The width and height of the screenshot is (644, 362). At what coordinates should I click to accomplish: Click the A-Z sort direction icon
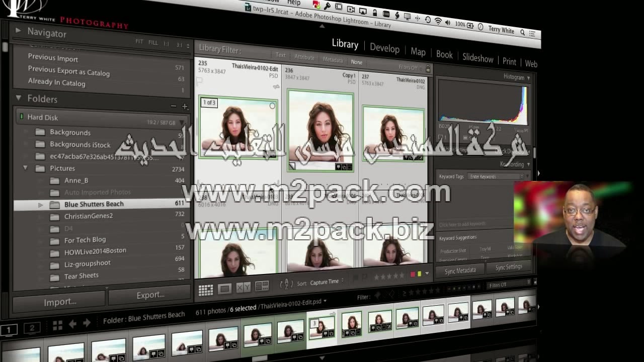pyautogui.click(x=285, y=284)
